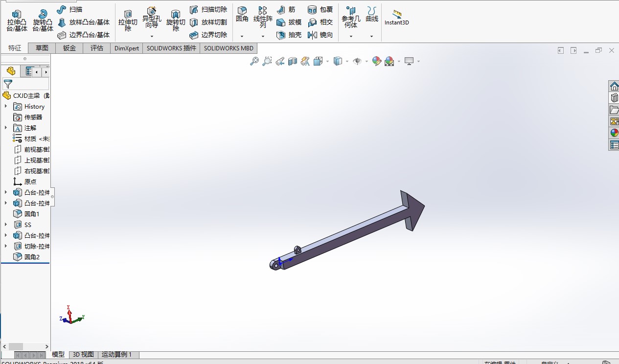The image size is (619, 364).
Task: Select the 拉伸切除 extruded cut tool
Action: 128,20
